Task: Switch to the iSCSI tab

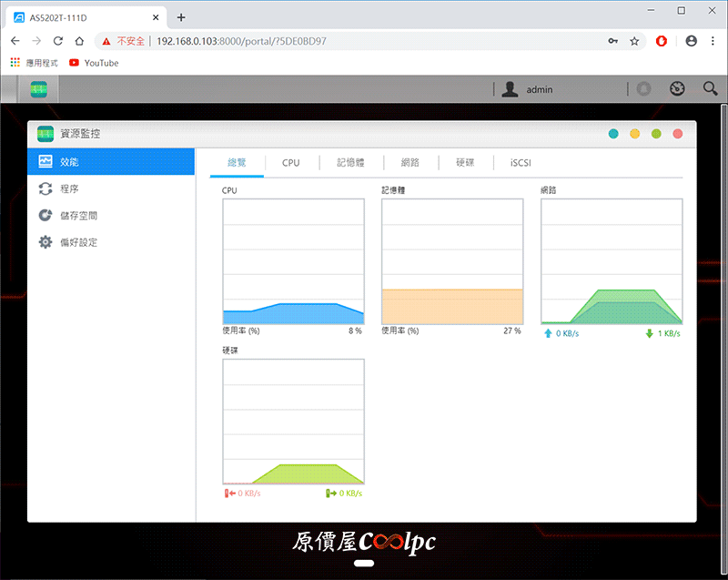Action: 521,163
